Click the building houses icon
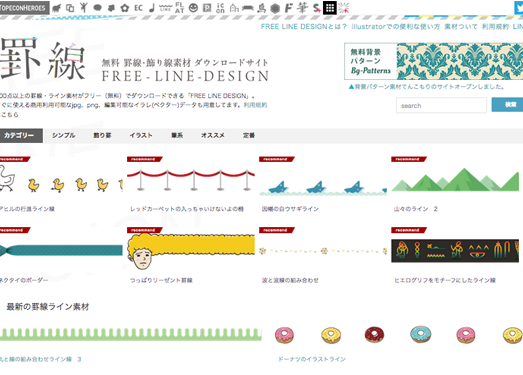523x375 pixels. click(234, 8)
